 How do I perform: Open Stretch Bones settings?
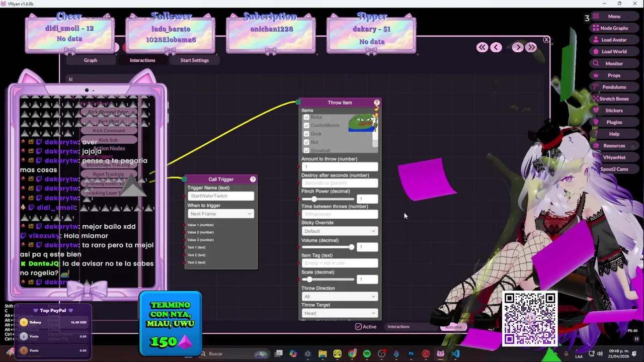pyautogui.click(x=614, y=99)
